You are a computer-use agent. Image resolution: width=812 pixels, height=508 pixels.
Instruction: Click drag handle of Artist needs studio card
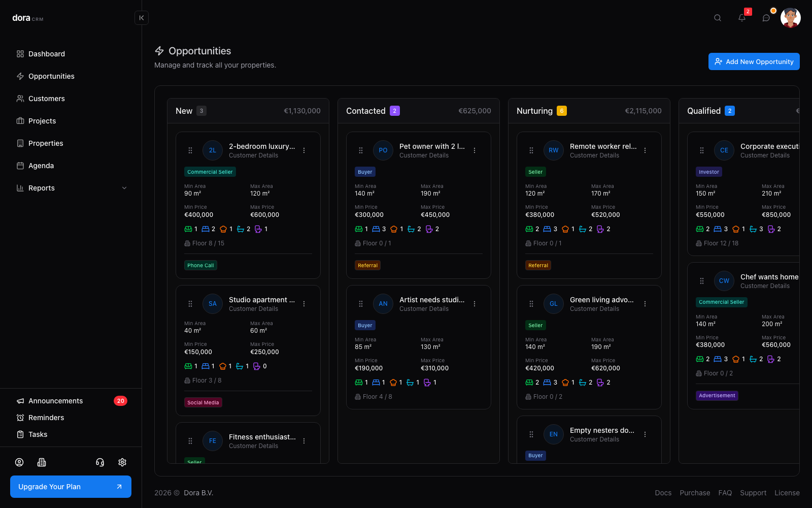coord(361,304)
